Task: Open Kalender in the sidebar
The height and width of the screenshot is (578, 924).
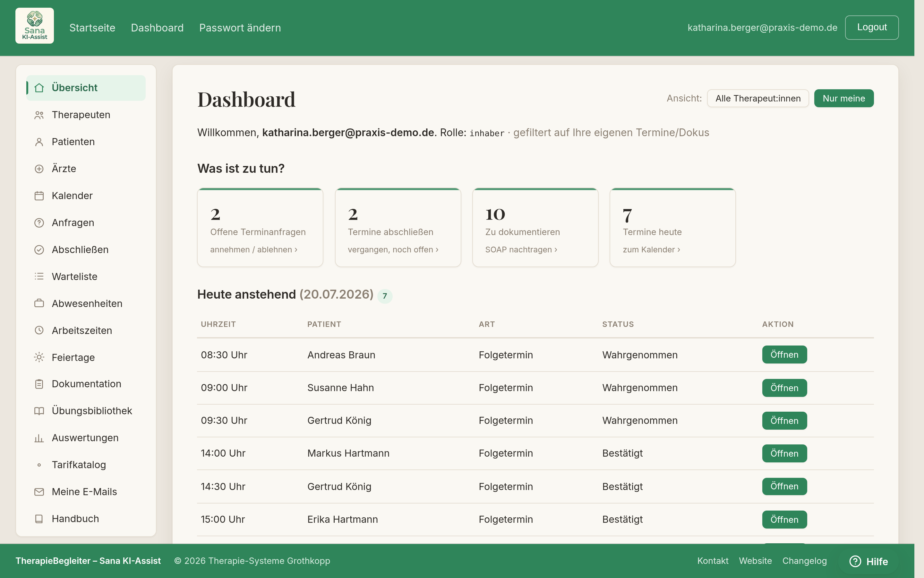Action: coord(86,196)
